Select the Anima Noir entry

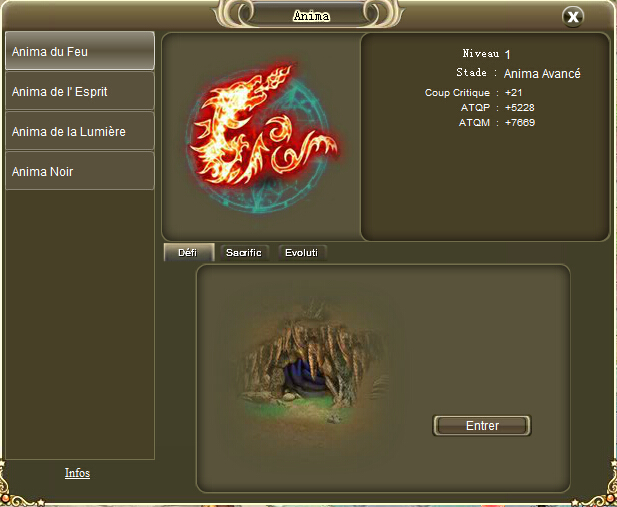[80, 171]
